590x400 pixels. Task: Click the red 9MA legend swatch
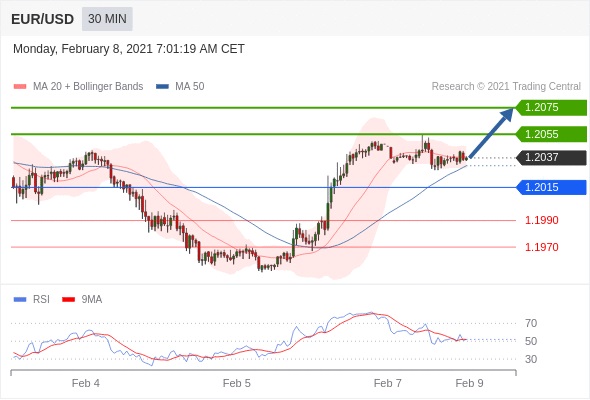click(68, 300)
